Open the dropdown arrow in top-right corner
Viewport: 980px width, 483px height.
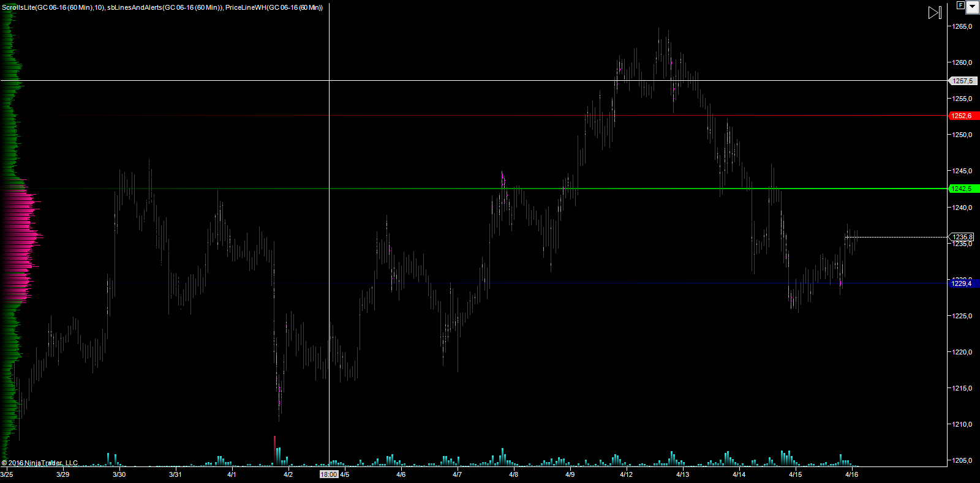pyautogui.click(x=972, y=7)
